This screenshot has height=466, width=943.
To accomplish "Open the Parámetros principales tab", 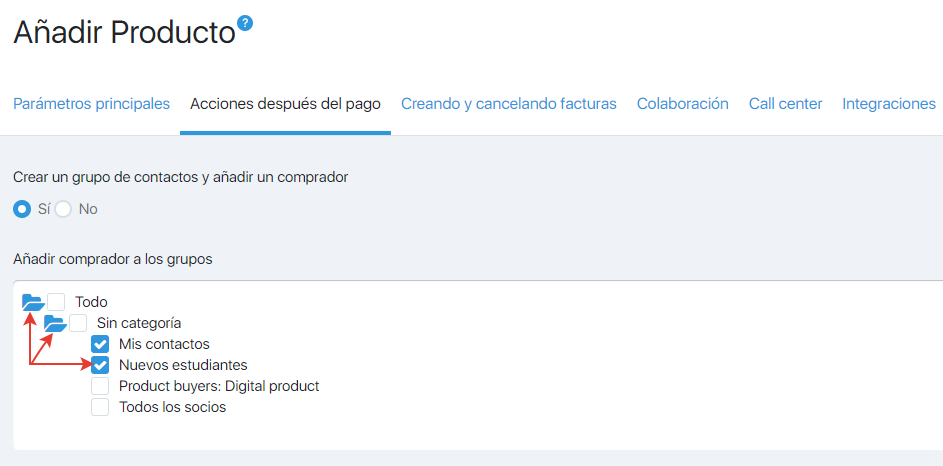I will [91, 103].
